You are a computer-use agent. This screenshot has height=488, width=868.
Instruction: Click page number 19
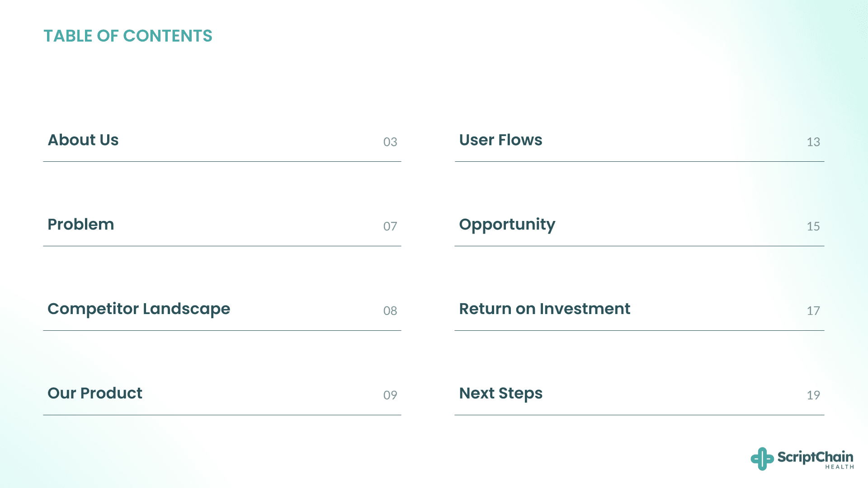813,395
